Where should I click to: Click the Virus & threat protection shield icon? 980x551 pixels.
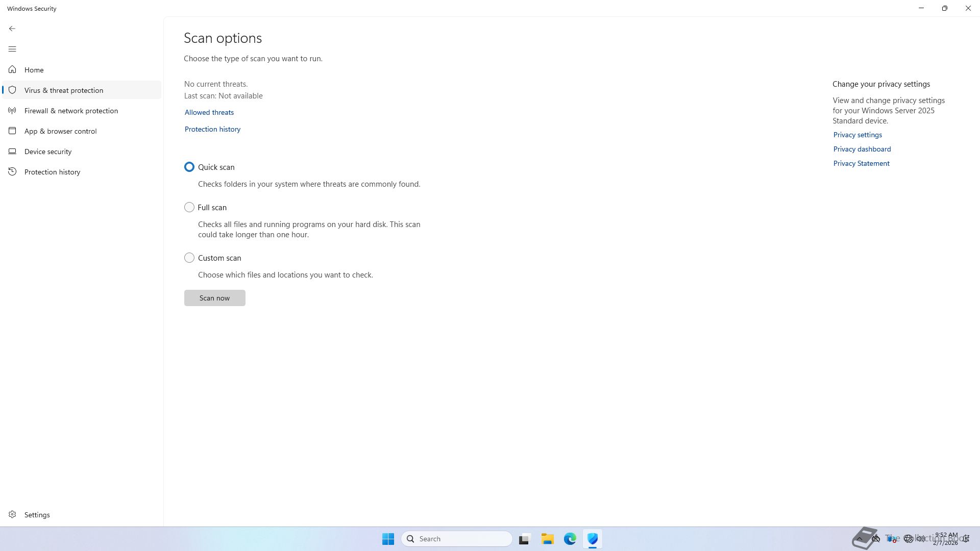click(x=12, y=90)
